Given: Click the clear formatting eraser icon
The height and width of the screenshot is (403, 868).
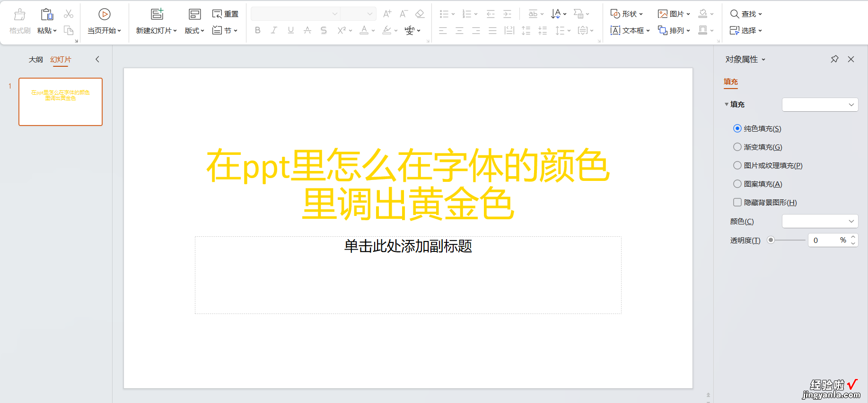Looking at the screenshot, I should (x=420, y=14).
